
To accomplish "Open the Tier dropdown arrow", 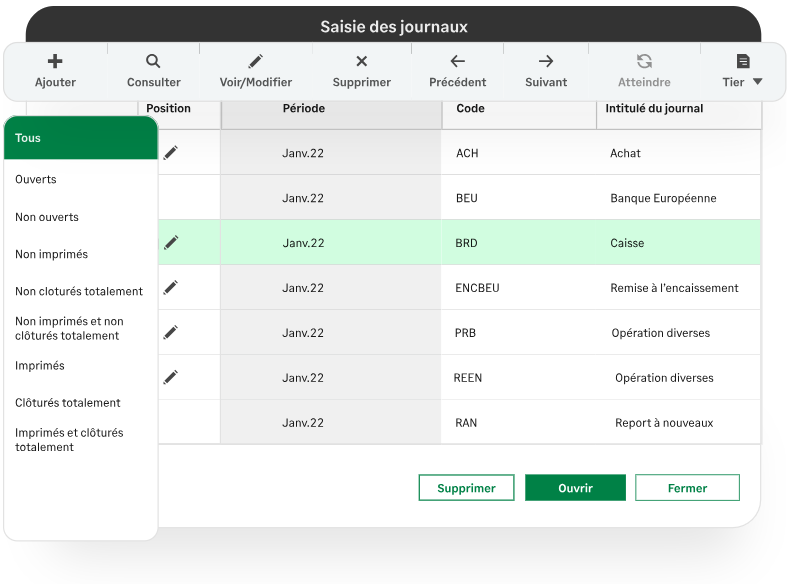I will tap(758, 82).
